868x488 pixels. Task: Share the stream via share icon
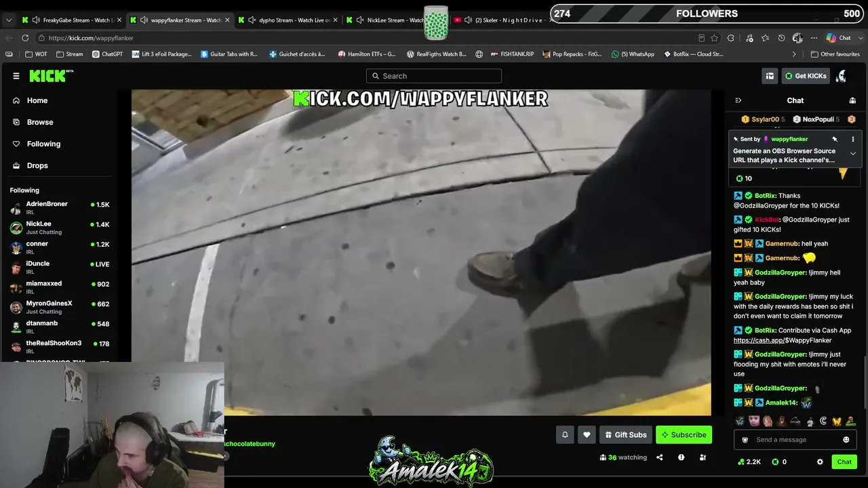(659, 457)
